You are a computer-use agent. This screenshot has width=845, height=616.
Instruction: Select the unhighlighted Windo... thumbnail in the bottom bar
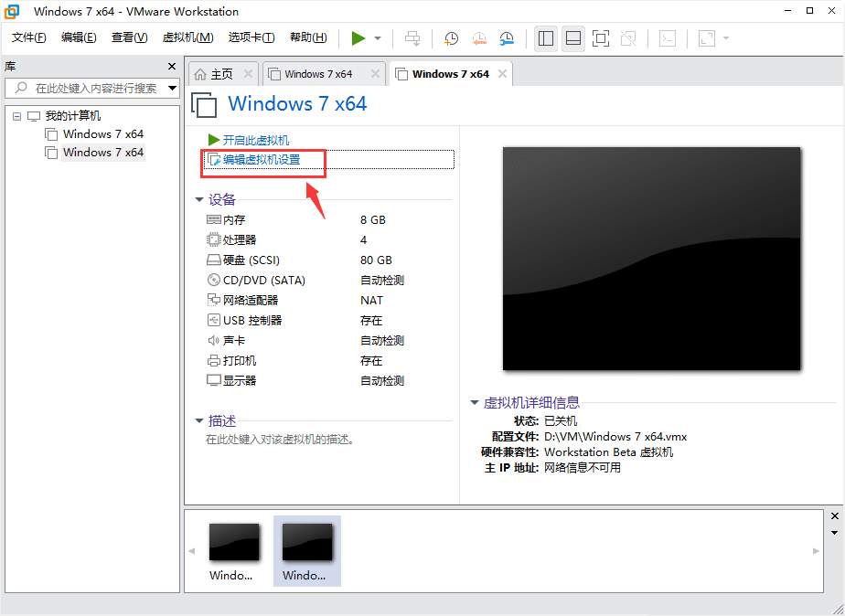234,551
